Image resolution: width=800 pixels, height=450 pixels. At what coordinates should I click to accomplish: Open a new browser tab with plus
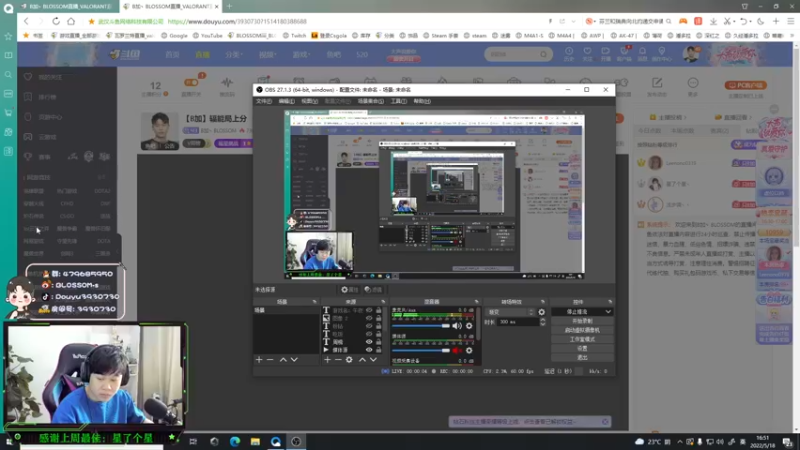230,6
